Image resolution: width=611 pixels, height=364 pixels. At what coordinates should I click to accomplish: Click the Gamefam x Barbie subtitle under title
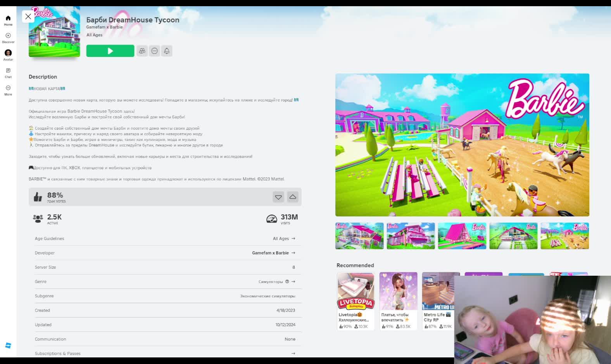click(x=104, y=27)
